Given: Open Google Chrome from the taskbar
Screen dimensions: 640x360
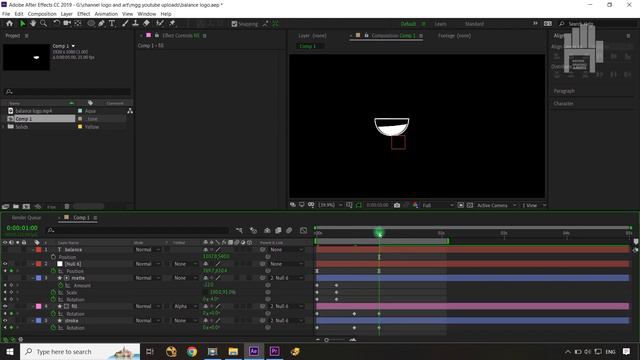Looking at the screenshot, I should 192,351.
